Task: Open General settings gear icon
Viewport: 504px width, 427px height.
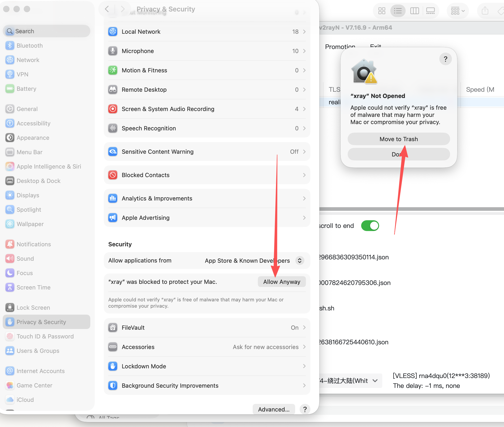Action: tap(10, 109)
